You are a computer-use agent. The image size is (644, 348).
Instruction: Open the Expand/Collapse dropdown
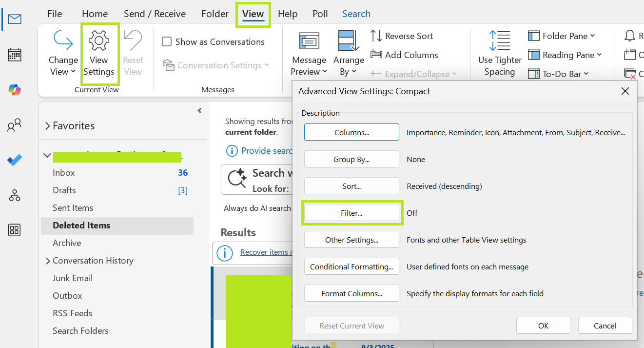(x=413, y=74)
